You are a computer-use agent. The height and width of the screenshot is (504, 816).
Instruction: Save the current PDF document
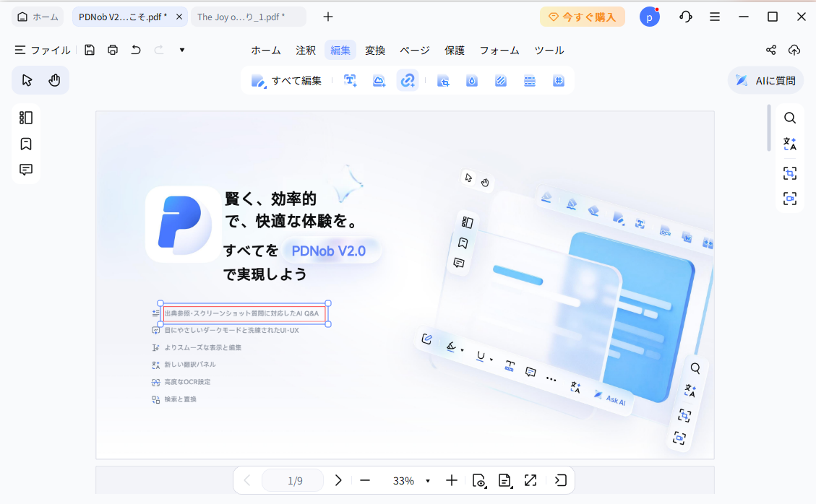click(90, 50)
